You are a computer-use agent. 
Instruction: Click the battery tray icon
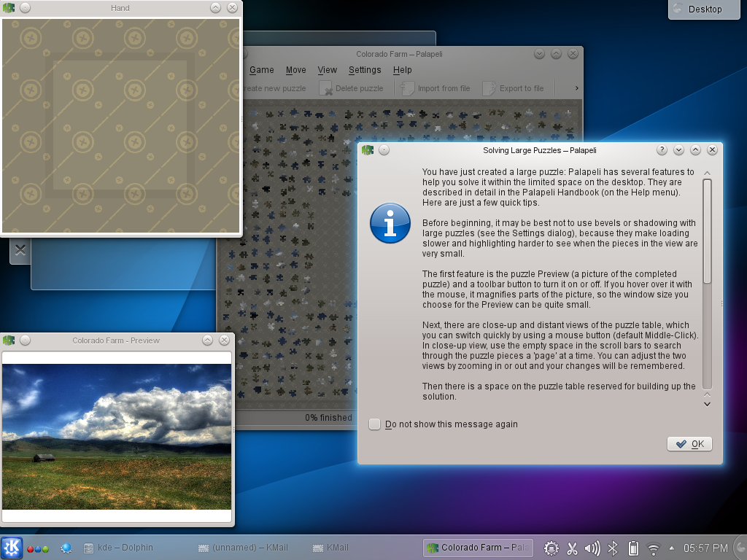633,548
